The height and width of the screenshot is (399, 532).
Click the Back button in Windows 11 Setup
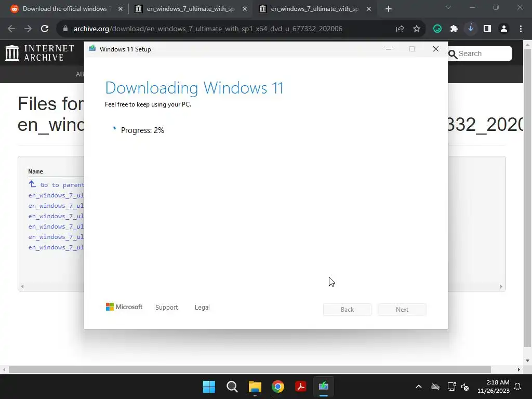(x=348, y=310)
